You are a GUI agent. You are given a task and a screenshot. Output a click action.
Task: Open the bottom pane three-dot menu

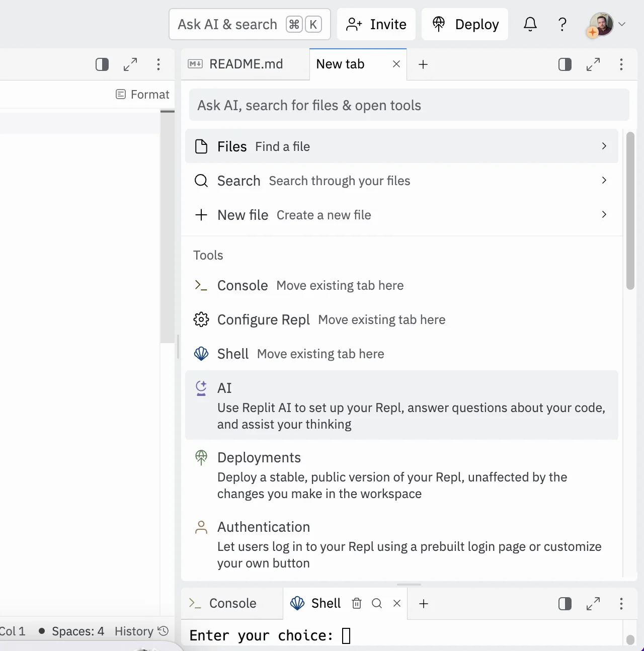(621, 604)
